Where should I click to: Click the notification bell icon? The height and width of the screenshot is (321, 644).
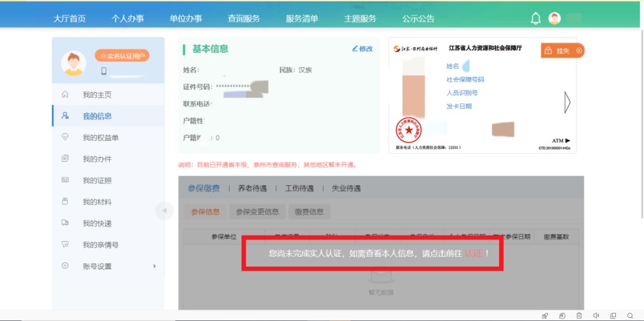tap(535, 18)
